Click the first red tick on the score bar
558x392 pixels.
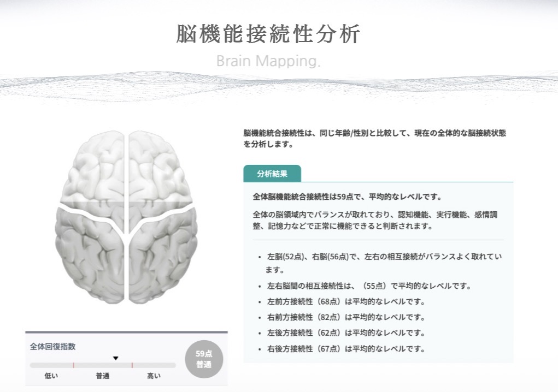[x=74, y=365]
